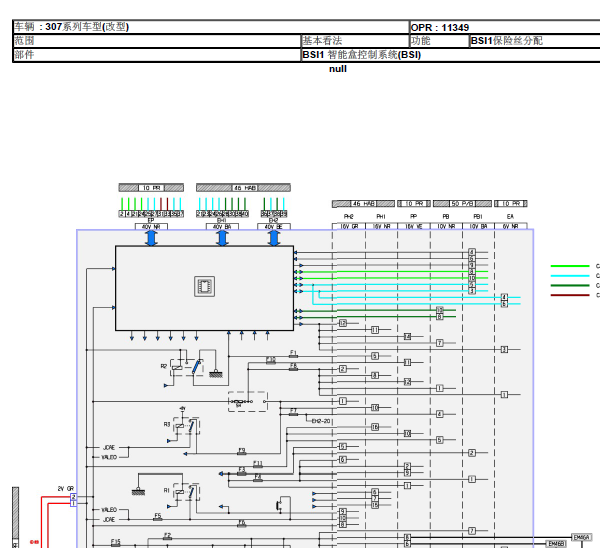The height and width of the screenshot is (548, 600).
Task: Click the dark green legend line
Action: (570, 285)
